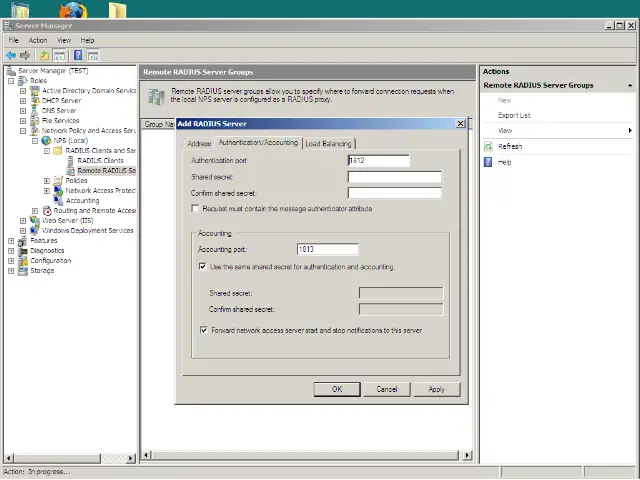This screenshot has width=640, height=480.
Task: Open Firefox from the desktop top bar
Action: coord(73,11)
